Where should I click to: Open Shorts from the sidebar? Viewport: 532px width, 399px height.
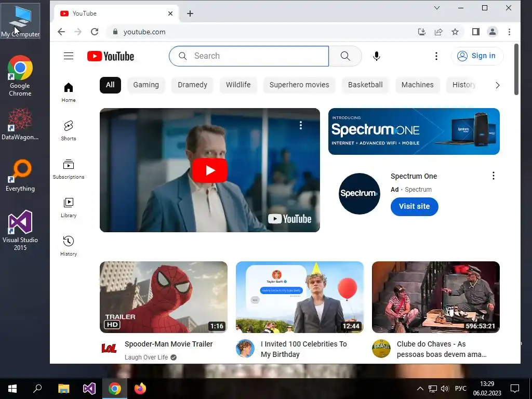(69, 130)
